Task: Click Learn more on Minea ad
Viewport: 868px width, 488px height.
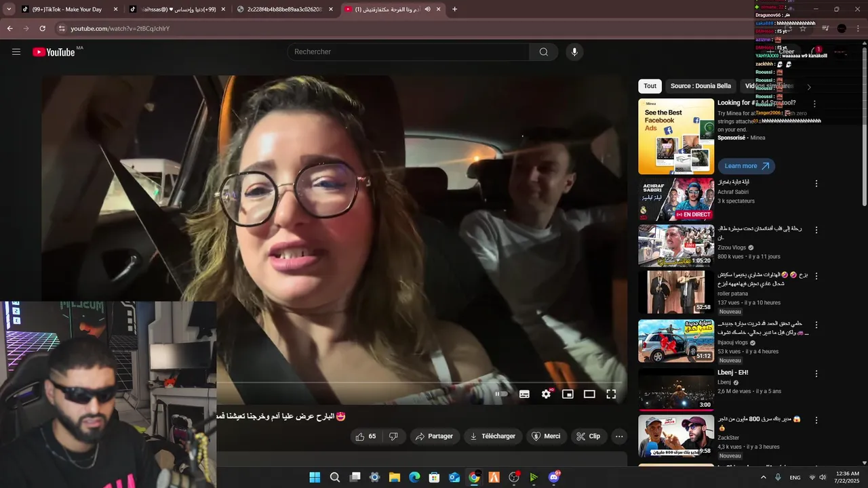Action: (746, 166)
